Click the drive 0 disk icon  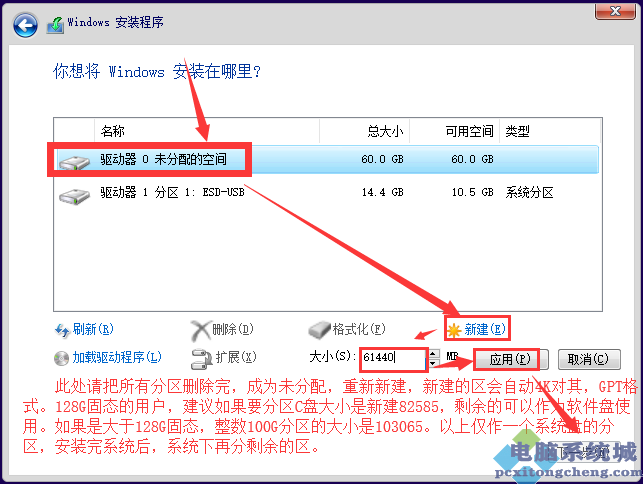(x=74, y=162)
